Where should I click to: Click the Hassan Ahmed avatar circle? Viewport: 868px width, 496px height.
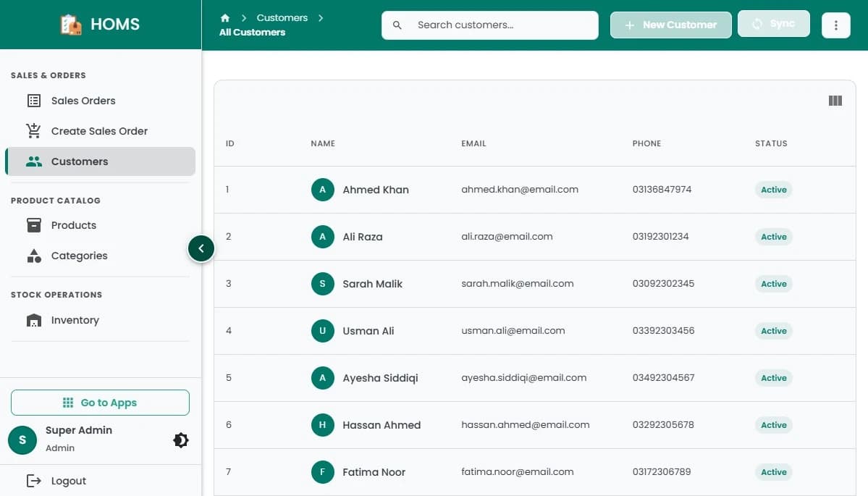tap(323, 425)
